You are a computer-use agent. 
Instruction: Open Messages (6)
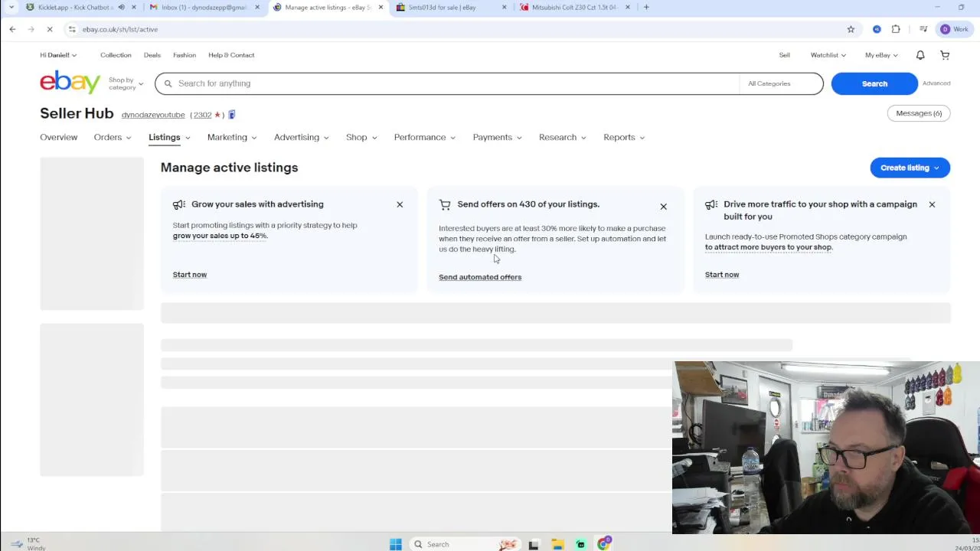pos(919,113)
